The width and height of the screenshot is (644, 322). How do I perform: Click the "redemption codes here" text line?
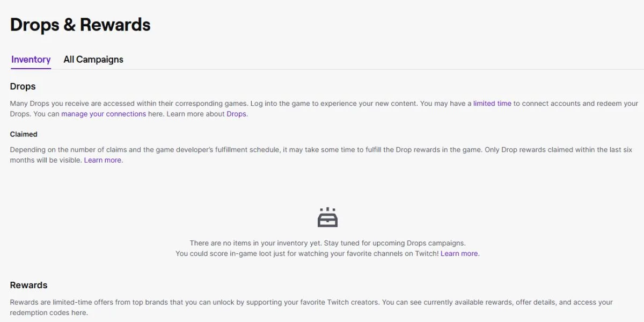click(x=49, y=313)
